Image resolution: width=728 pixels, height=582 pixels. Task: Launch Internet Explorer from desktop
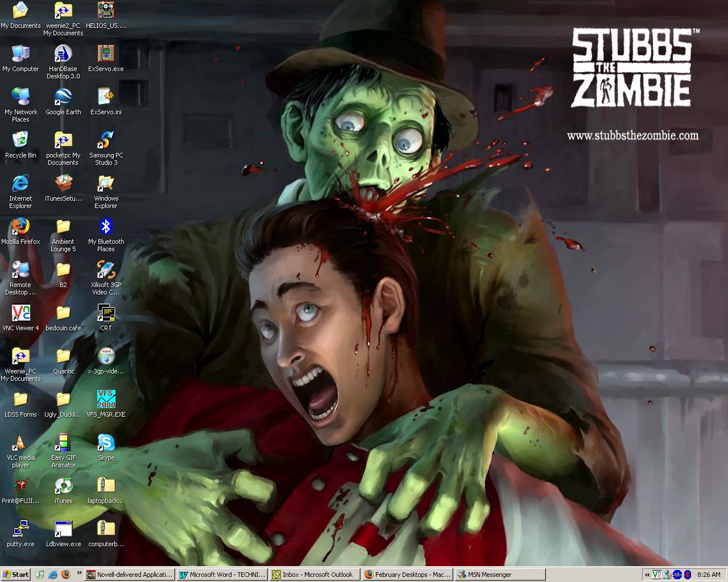tap(20, 192)
